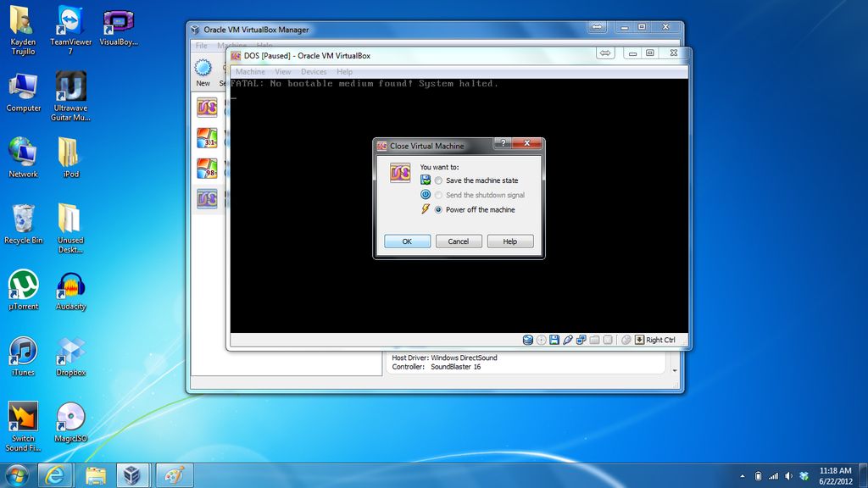The width and height of the screenshot is (868, 488).
Task: Click down arrow of Manager details scrollbar
Action: point(674,371)
